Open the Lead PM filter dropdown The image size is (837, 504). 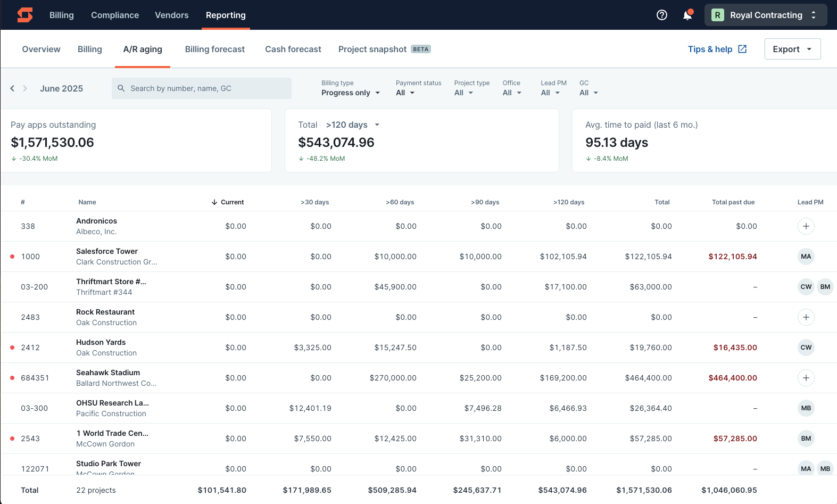[550, 93]
